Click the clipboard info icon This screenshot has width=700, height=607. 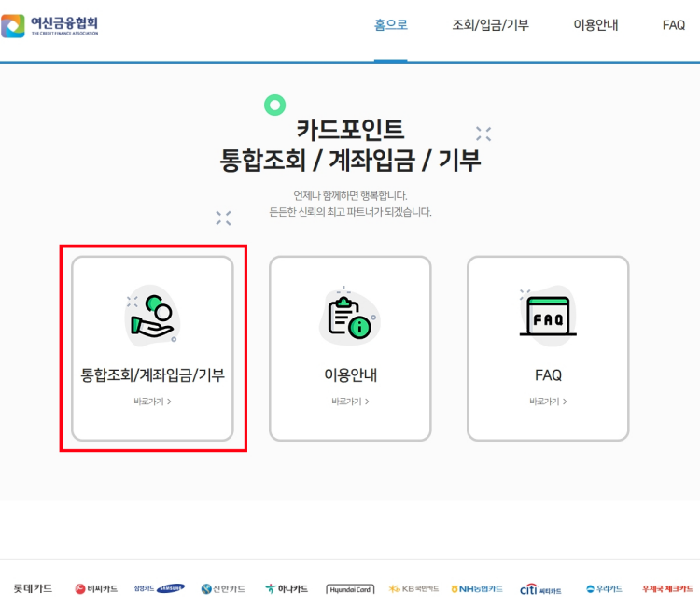pyautogui.click(x=350, y=317)
